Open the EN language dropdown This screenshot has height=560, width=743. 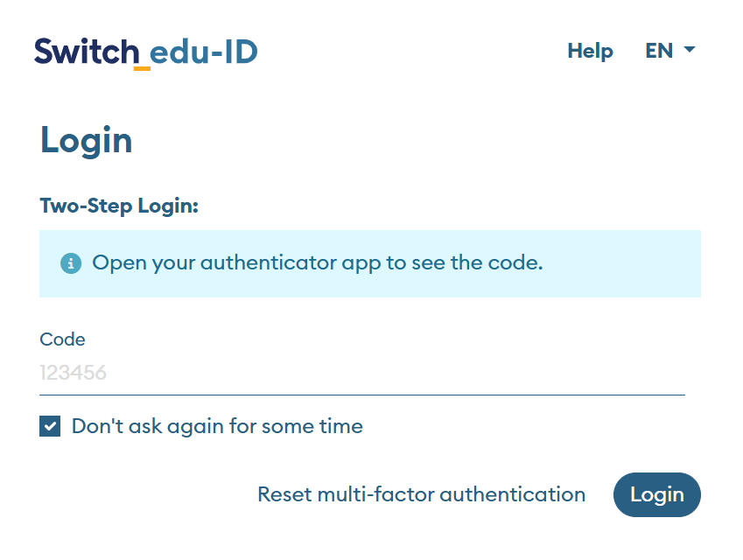click(x=669, y=51)
